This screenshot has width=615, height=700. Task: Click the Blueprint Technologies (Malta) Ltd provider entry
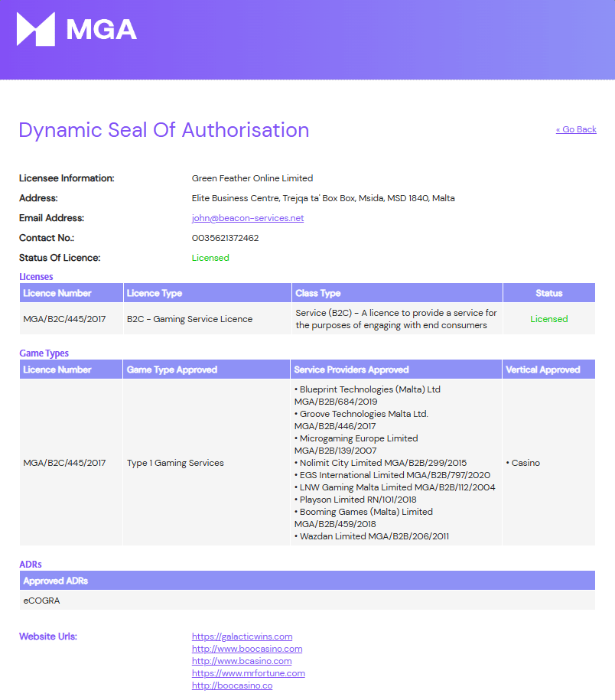(x=367, y=395)
